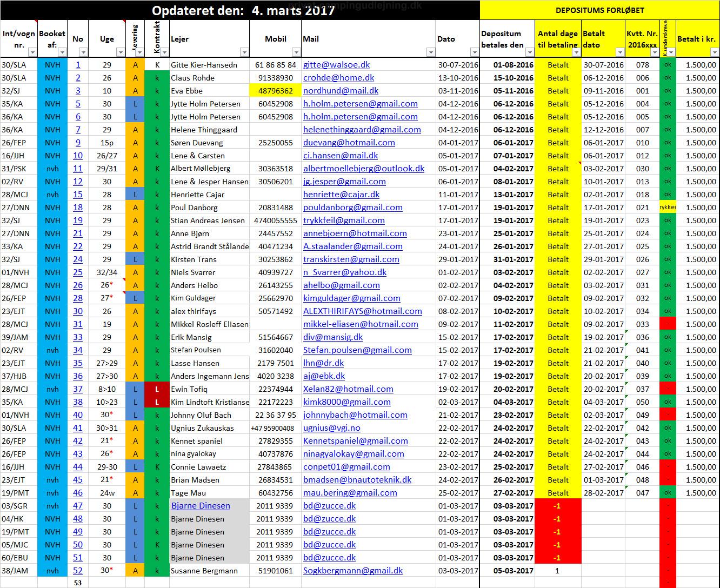Open pouldanborg@gmail.com email link
The height and width of the screenshot is (588, 720).
tap(353, 208)
